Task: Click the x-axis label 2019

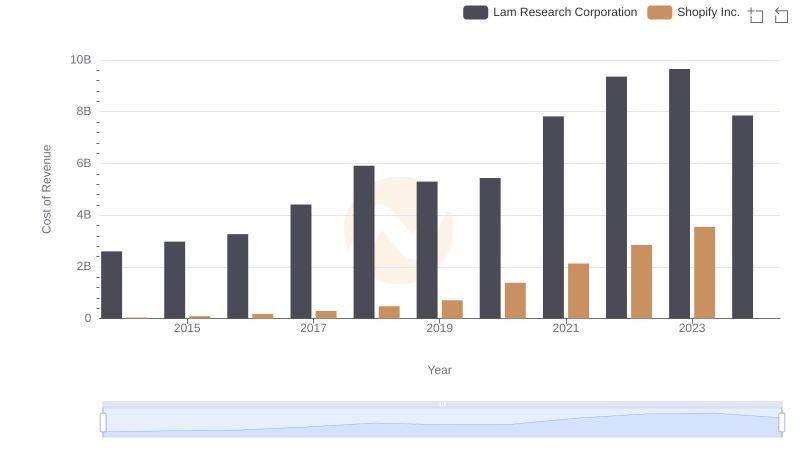Action: [440, 328]
